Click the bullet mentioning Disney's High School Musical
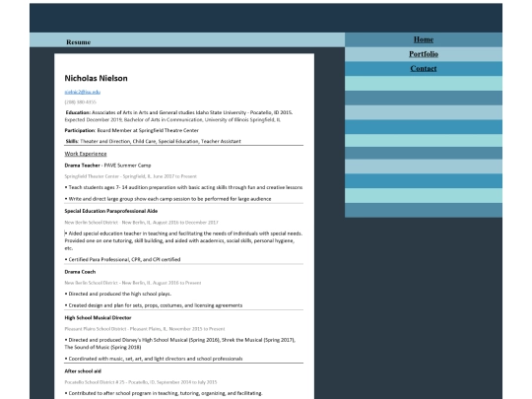This screenshot has height=399, width=532. pos(180,344)
